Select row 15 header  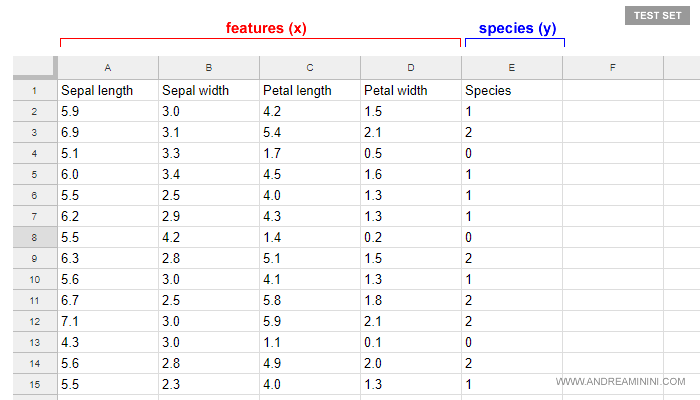tap(35, 384)
